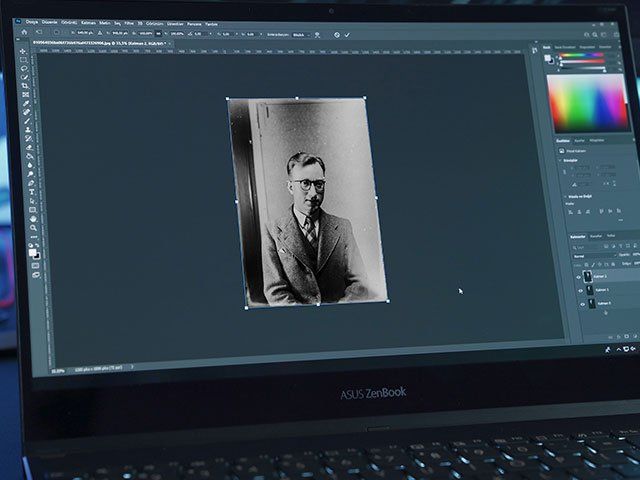This screenshot has height=480, width=640.
Task: Open the layer blend mode Normal dropdown
Action: tap(594, 256)
